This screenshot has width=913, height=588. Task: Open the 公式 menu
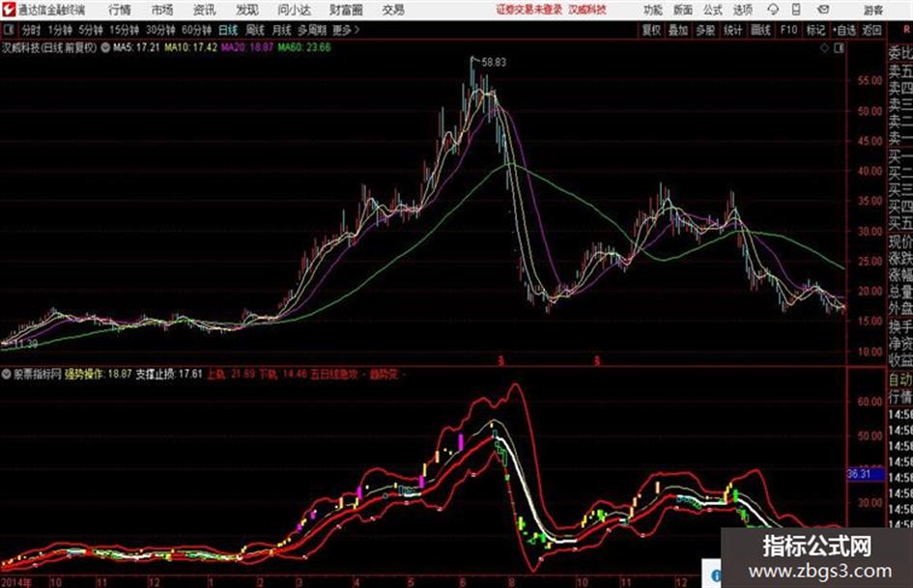(713, 10)
